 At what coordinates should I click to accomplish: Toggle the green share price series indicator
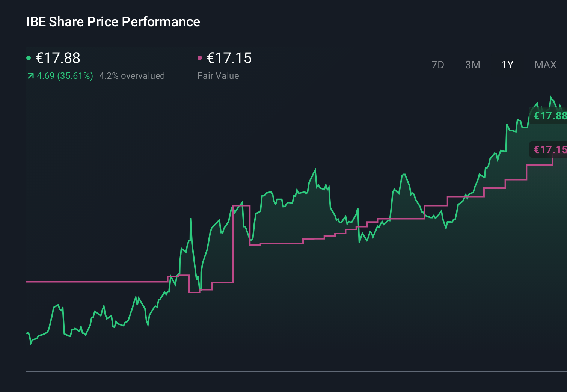(29, 57)
